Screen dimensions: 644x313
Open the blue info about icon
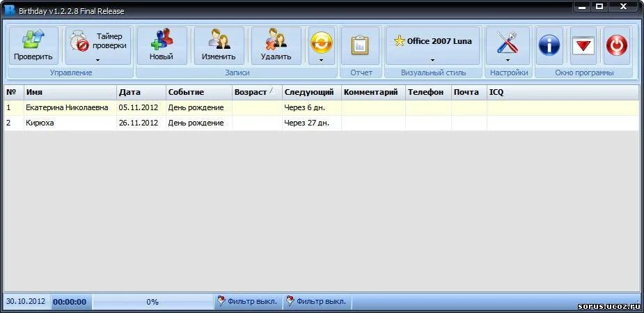[549, 45]
